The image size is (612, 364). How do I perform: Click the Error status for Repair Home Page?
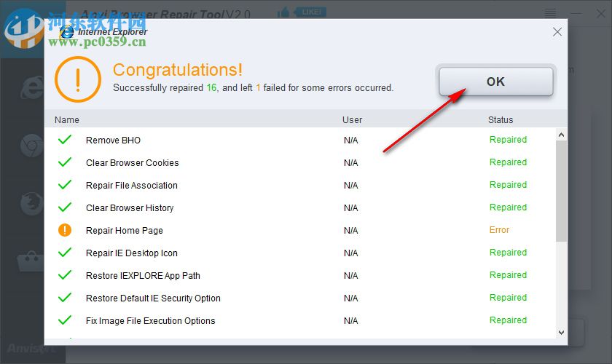tap(499, 230)
